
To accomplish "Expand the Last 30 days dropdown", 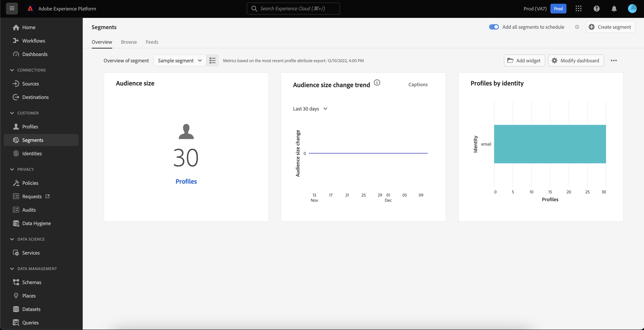I will coord(310,109).
